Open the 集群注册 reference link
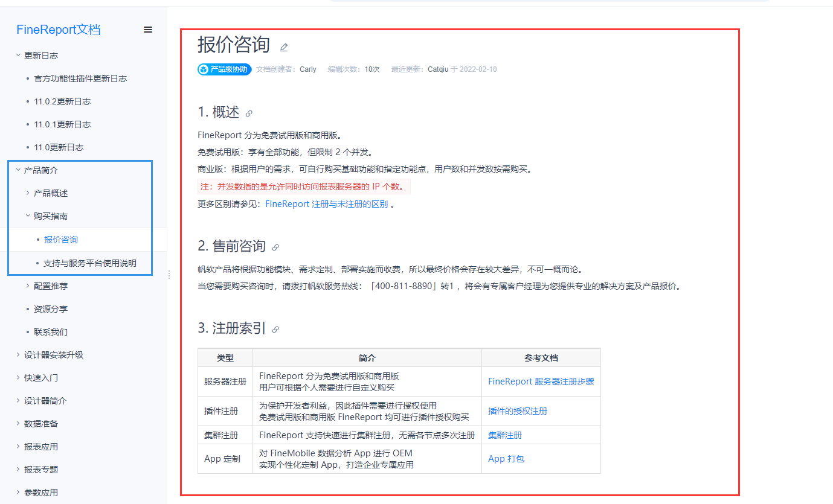The height and width of the screenshot is (504, 833). pos(505,435)
